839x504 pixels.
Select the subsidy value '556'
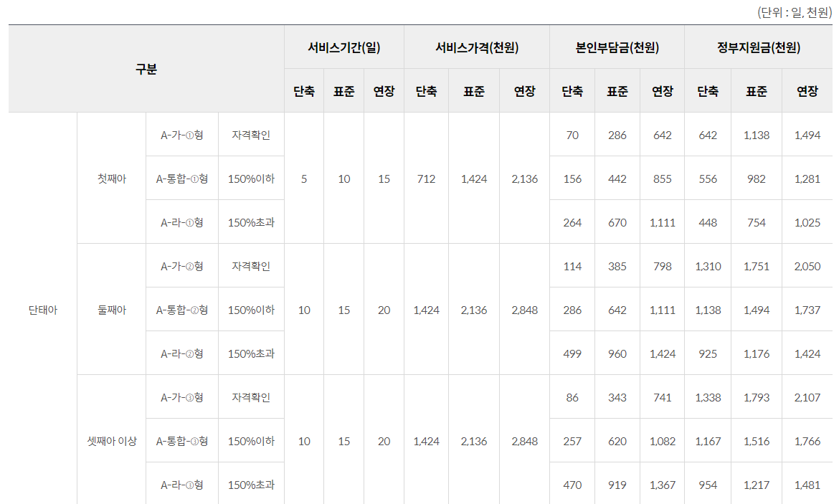coord(708,179)
